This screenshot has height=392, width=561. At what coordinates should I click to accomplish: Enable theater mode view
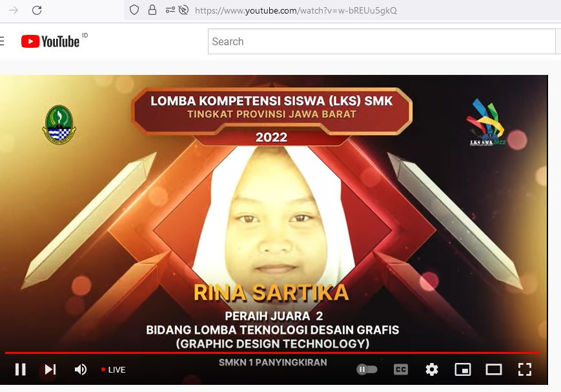[x=494, y=369]
